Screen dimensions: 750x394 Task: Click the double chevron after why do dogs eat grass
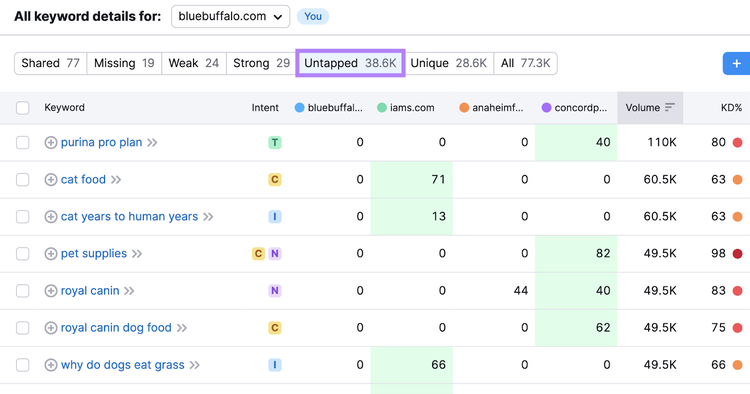pos(194,365)
